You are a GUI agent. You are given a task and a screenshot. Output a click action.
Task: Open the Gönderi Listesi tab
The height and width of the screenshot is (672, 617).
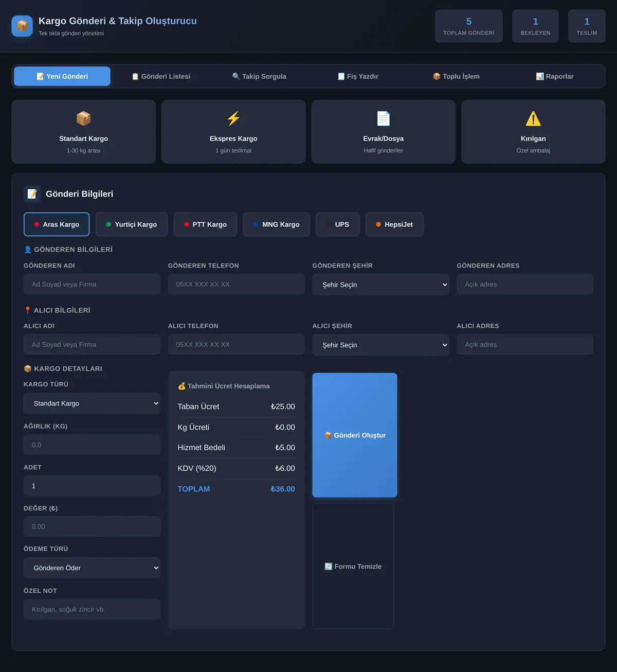click(x=161, y=76)
